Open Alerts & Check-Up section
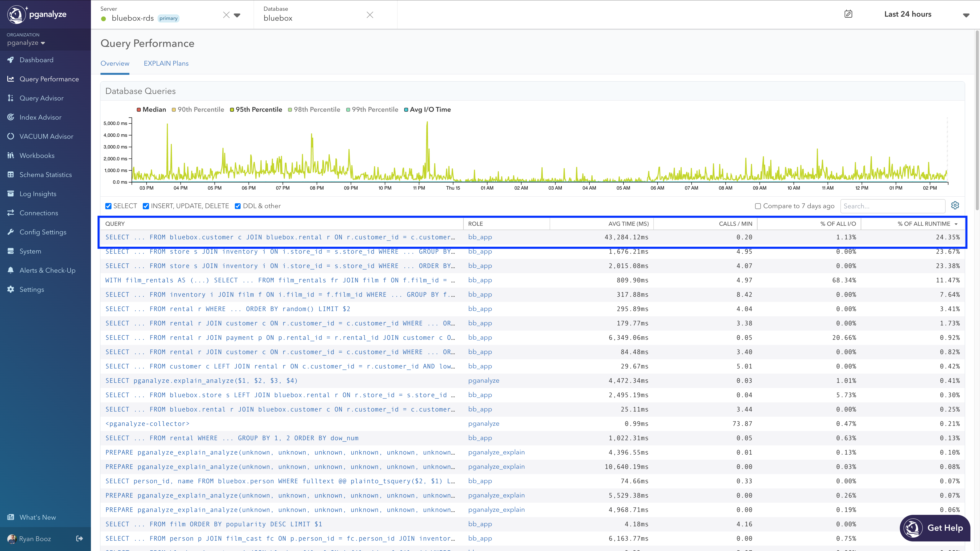The width and height of the screenshot is (980, 551). click(47, 270)
